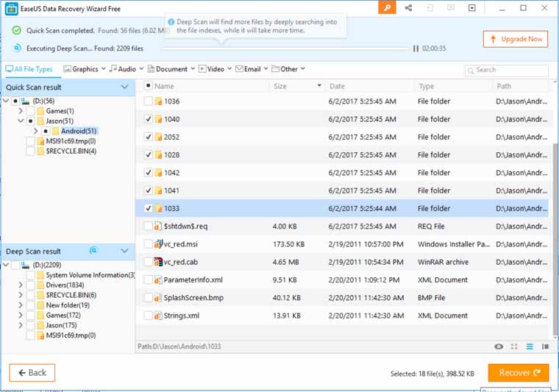The image size is (559, 392).
Task: Select the Games(172) tree item
Action: pos(63,315)
